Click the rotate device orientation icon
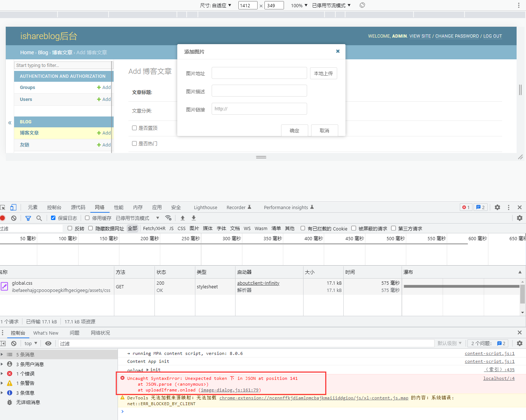Image resolution: width=526 pixels, height=420 pixels. [362, 5]
